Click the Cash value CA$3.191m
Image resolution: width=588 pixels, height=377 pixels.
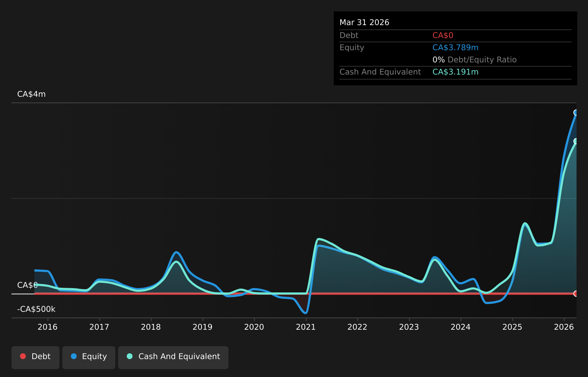[x=456, y=72]
